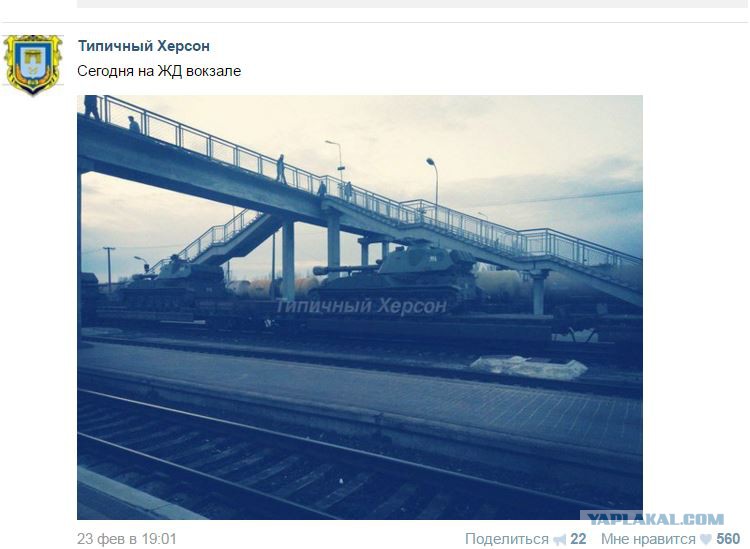Screen dimensions: 750x549
Task: Click the Мне нравится like label
Action: click(x=648, y=539)
